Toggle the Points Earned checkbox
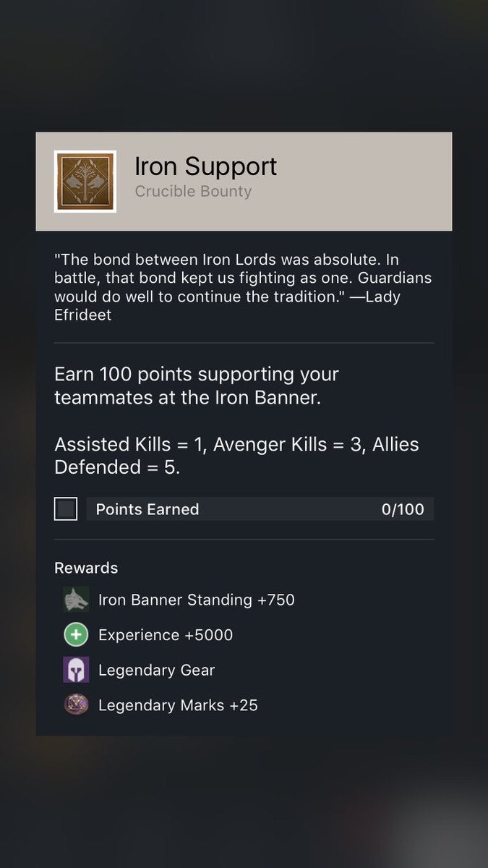This screenshot has width=488, height=868. pyautogui.click(x=66, y=509)
